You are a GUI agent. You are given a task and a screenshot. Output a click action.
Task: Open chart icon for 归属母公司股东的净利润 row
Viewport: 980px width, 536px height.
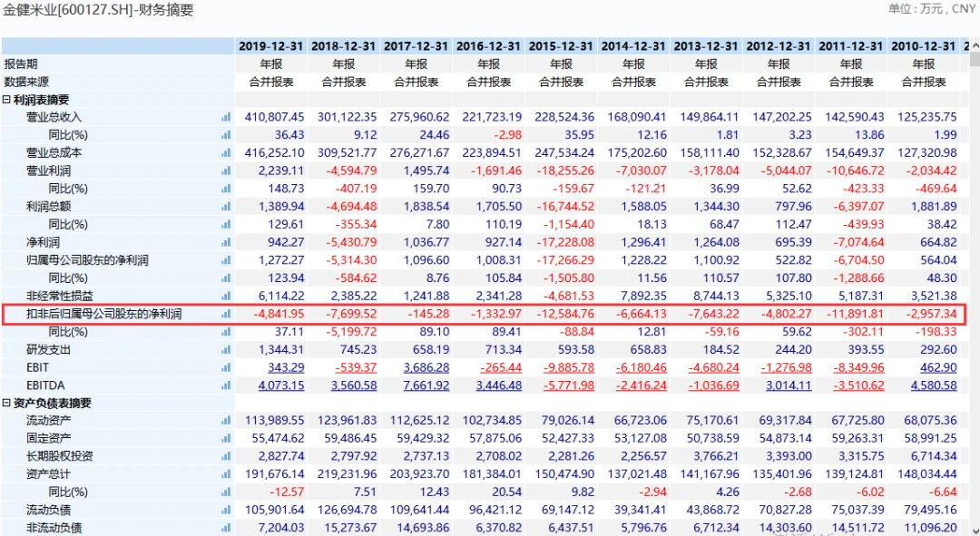(x=226, y=260)
